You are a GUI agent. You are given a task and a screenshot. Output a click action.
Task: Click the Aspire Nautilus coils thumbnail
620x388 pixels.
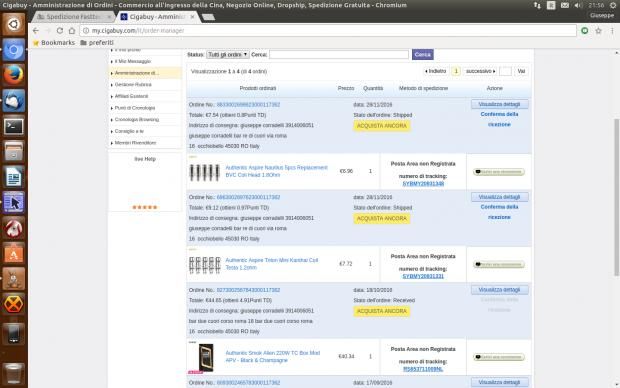(204, 172)
